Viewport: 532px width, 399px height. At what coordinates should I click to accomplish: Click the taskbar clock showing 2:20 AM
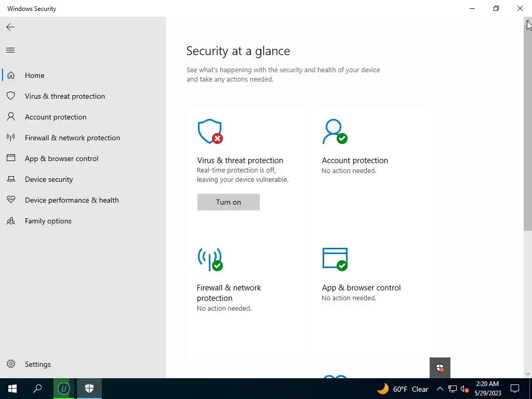[x=487, y=389]
